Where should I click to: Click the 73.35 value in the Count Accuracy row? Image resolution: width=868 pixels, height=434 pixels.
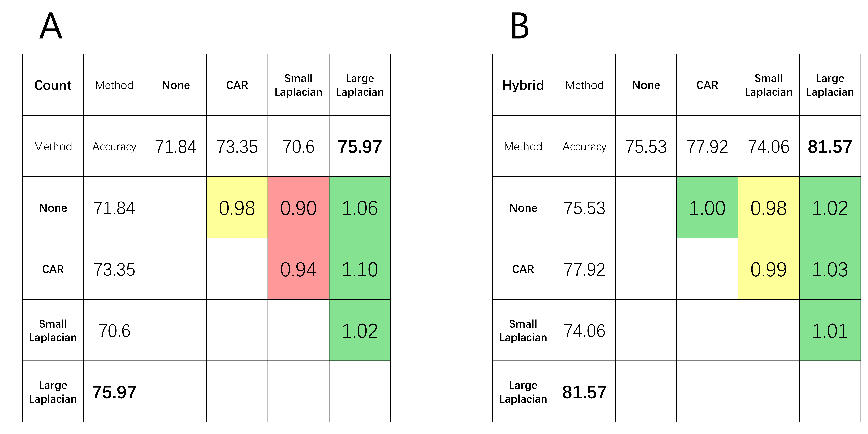237,147
